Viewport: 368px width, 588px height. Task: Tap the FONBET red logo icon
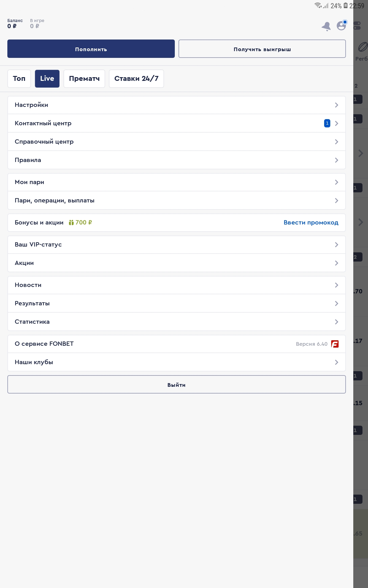pos(335,344)
